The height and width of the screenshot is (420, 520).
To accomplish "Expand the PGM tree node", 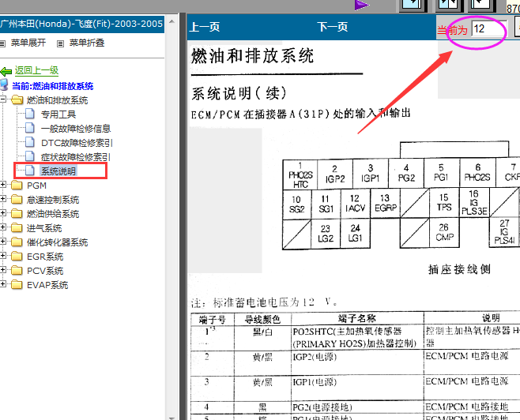I will click(3, 185).
